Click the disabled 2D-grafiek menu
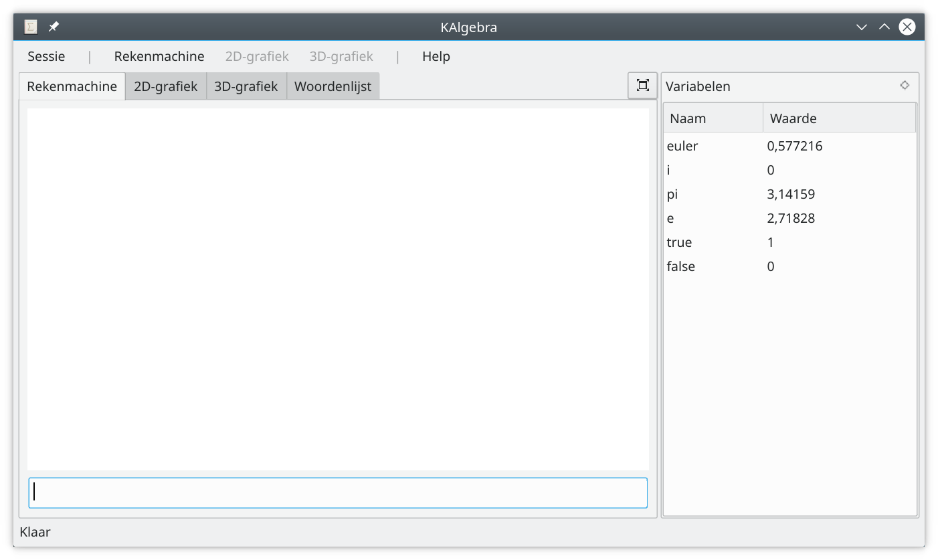The height and width of the screenshot is (560, 938). [257, 56]
